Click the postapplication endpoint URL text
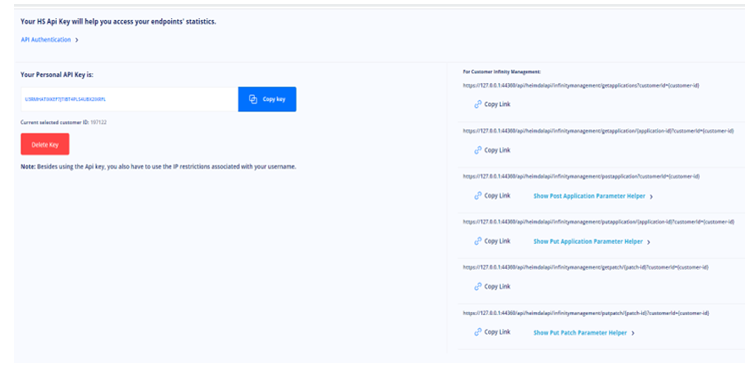 (581, 176)
